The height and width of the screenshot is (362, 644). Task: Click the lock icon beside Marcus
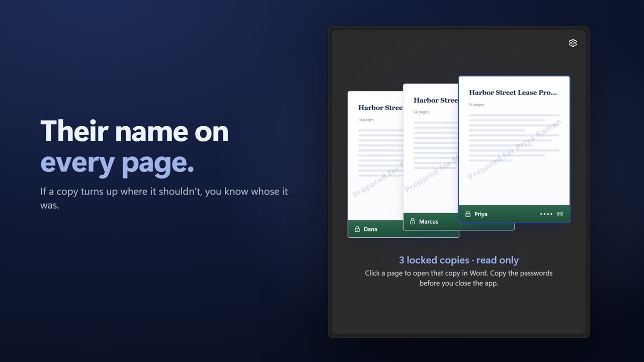click(x=413, y=222)
